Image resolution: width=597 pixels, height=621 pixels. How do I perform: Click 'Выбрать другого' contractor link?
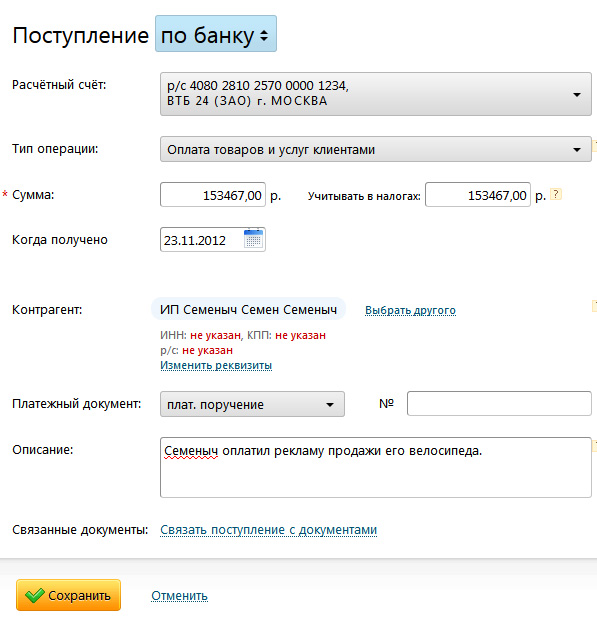tap(410, 310)
